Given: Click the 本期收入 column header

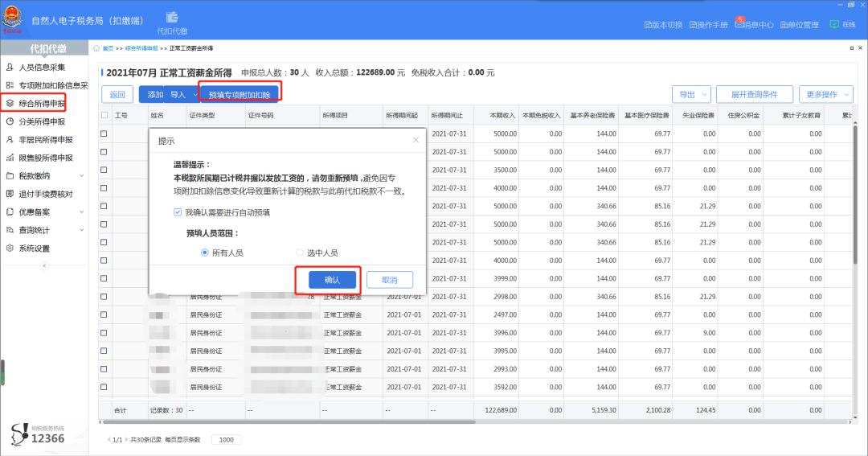Looking at the screenshot, I should (x=496, y=115).
